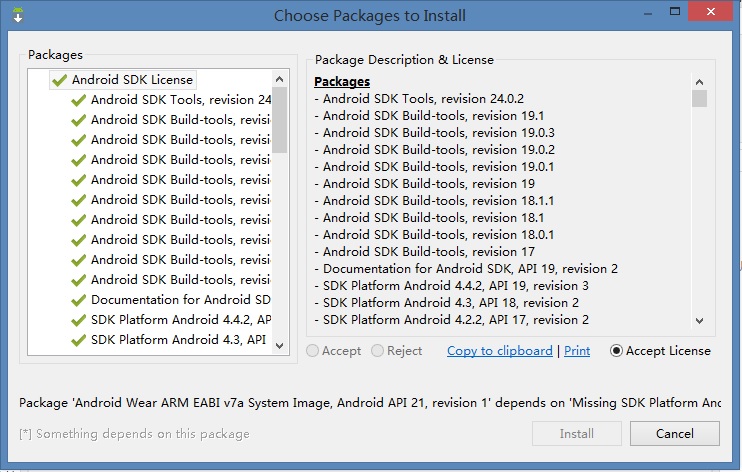This screenshot has width=742, height=472.
Task: Click the Android SDK Manager title bar icon
Action: [x=18, y=15]
